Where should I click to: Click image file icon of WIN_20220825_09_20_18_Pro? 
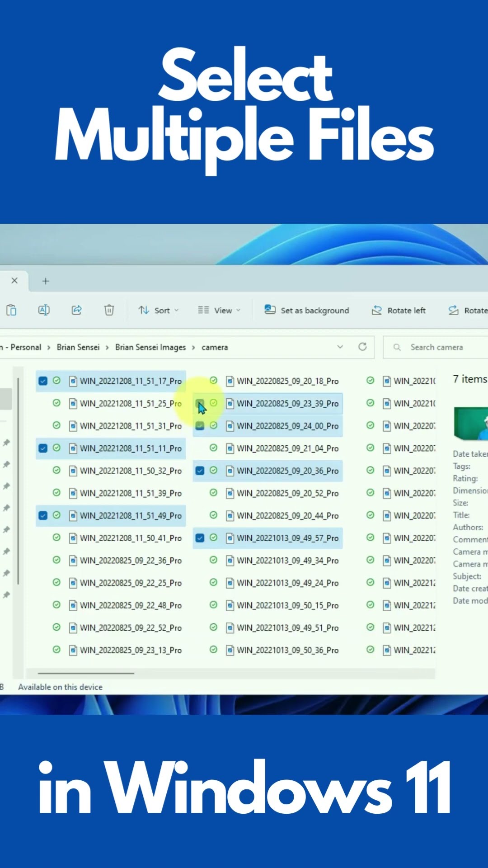(230, 381)
